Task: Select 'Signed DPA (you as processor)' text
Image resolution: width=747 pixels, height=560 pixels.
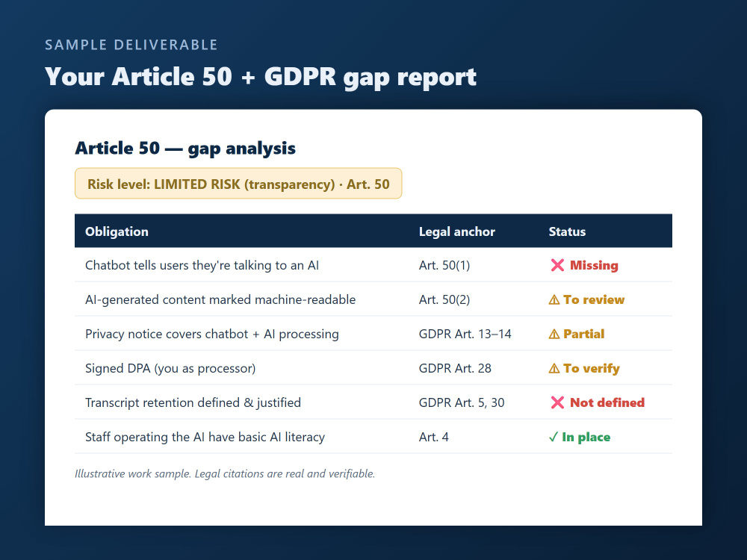Action: pos(170,368)
